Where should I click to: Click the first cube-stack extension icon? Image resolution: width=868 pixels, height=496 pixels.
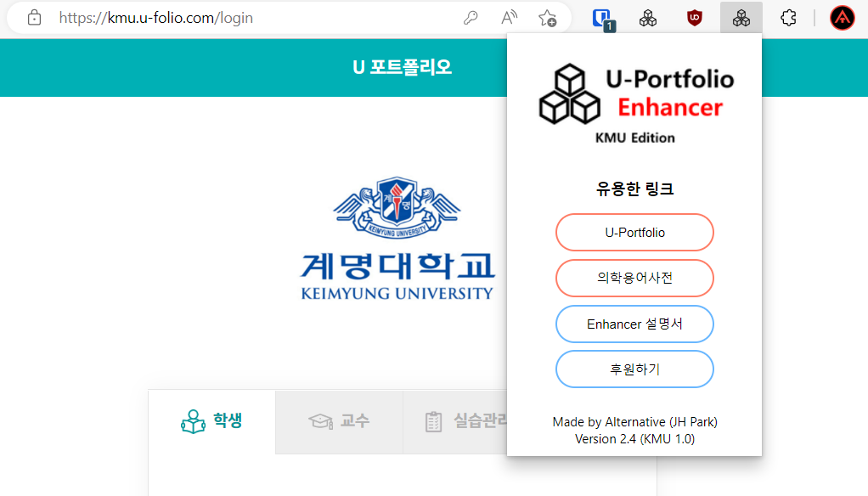point(648,19)
